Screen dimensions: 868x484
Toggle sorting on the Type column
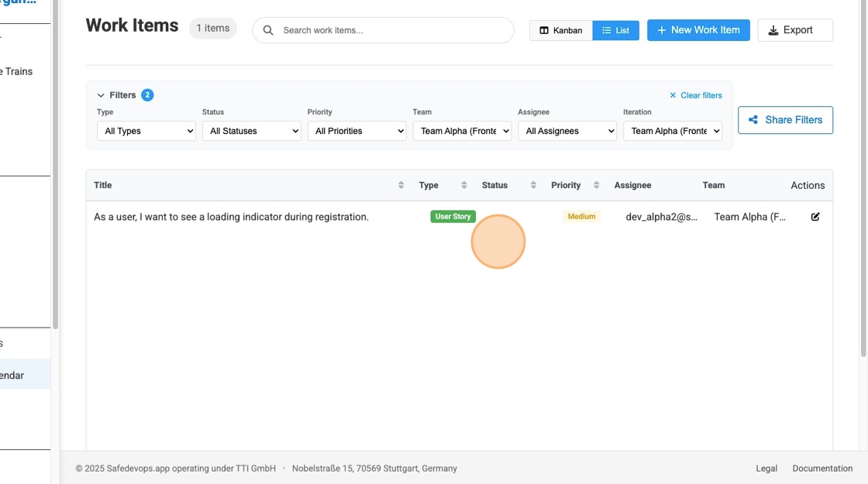463,184
